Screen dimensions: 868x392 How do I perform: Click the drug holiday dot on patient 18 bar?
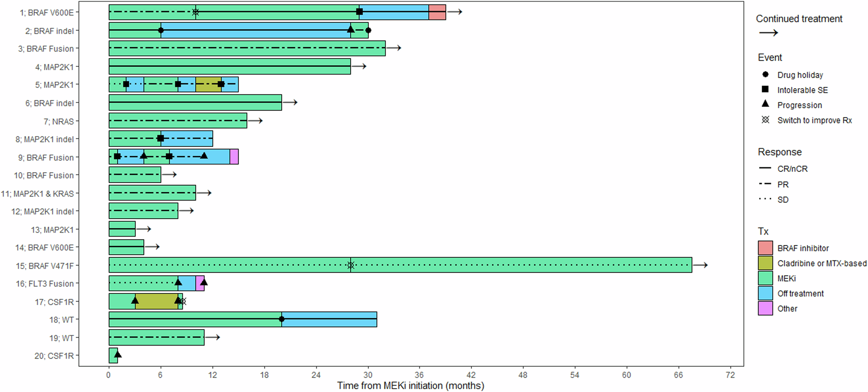coord(282,319)
